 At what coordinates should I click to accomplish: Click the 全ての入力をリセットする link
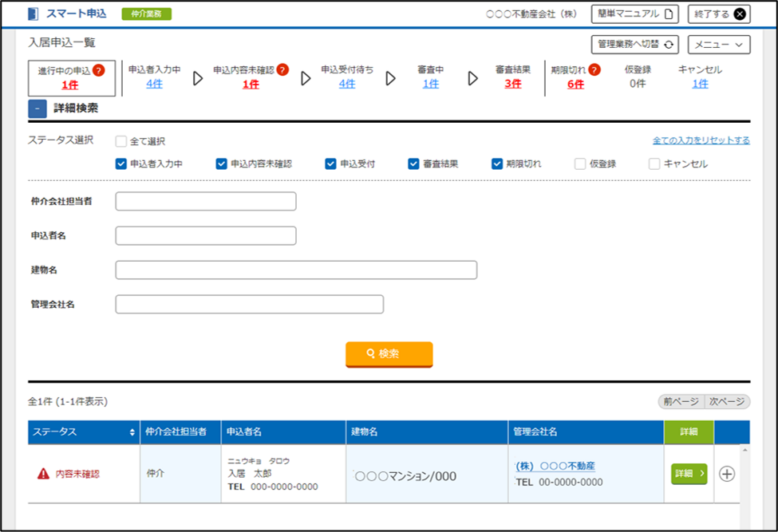[x=701, y=140]
